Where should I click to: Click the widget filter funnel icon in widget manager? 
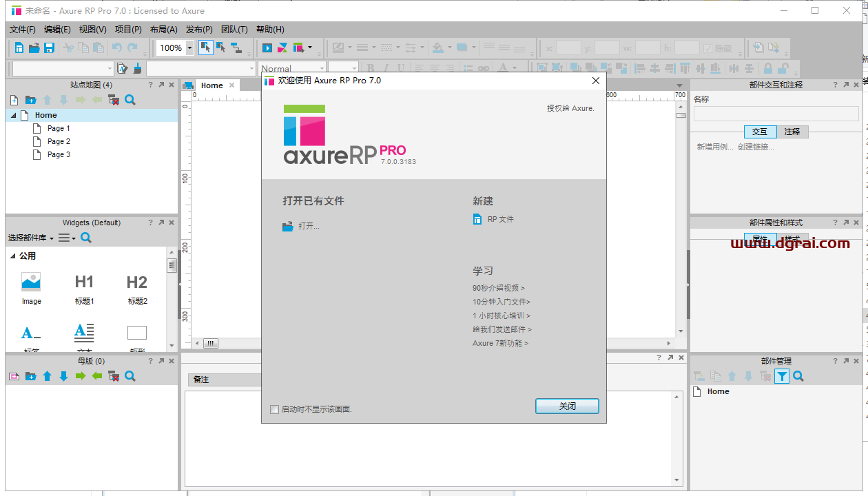click(782, 376)
